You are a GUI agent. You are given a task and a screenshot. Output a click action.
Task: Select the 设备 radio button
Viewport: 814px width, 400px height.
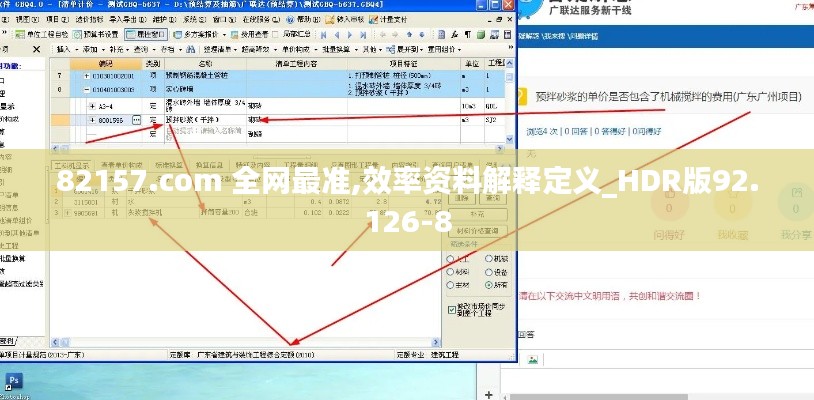(x=489, y=272)
